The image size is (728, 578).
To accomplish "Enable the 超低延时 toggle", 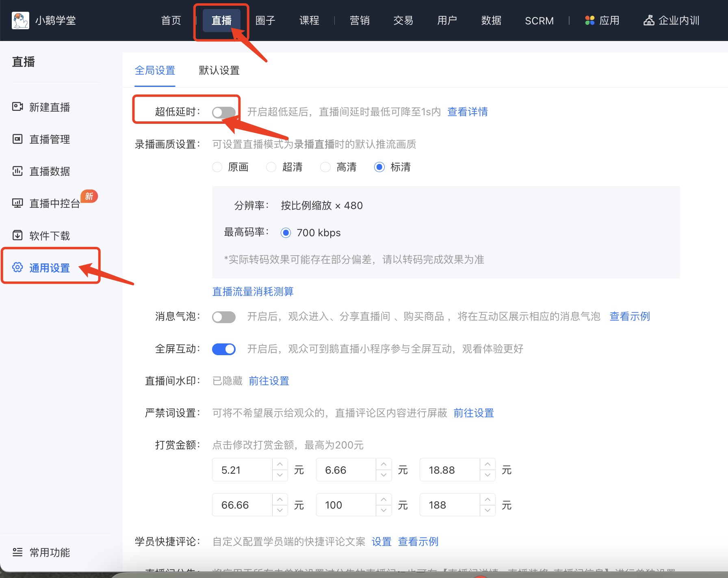I will pos(224,112).
